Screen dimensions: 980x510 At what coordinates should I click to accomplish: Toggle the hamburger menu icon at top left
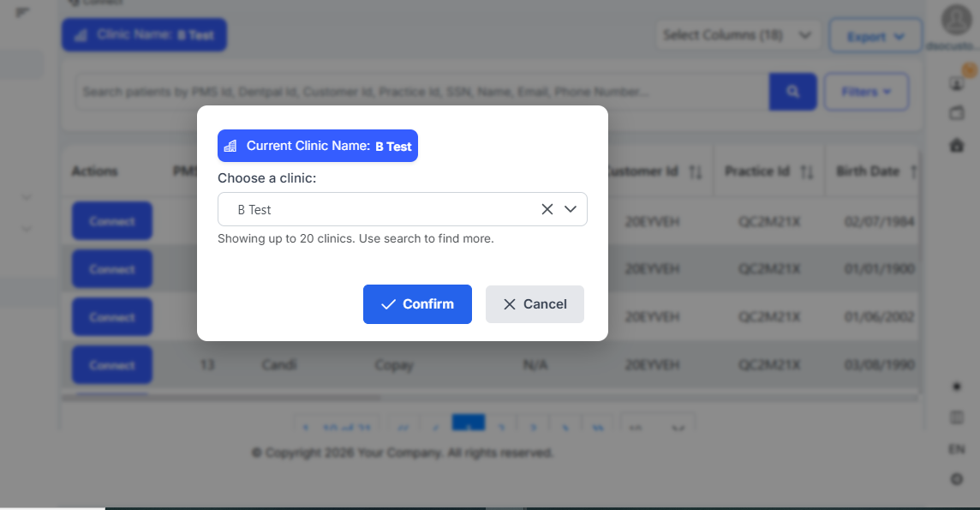click(x=23, y=12)
